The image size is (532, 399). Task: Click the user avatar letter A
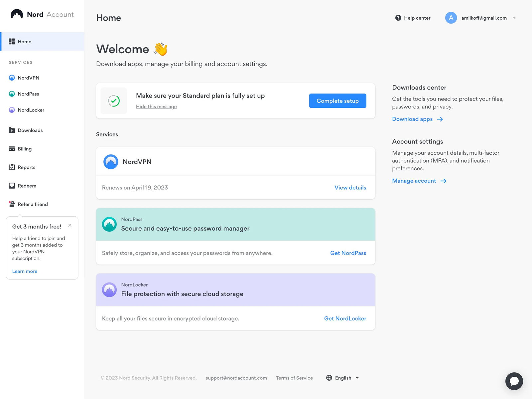[x=451, y=18]
